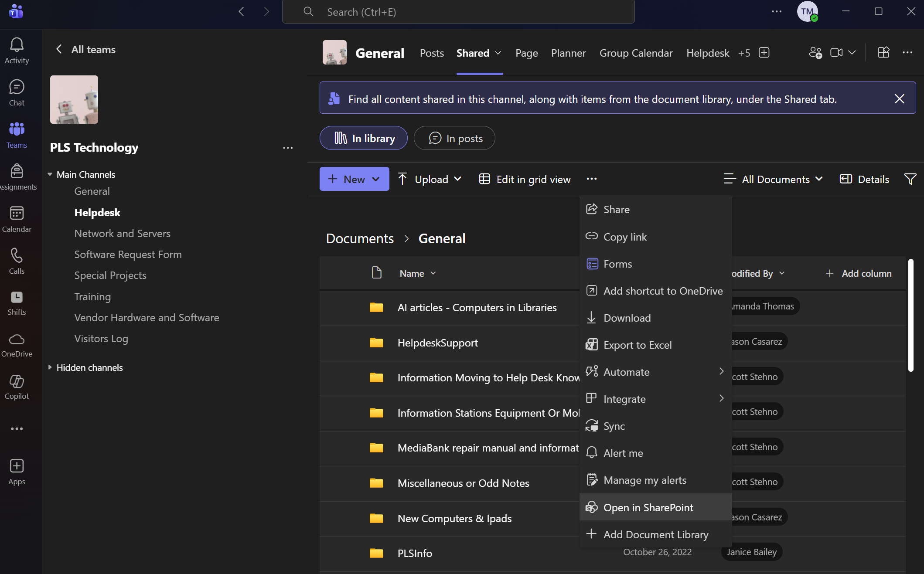The height and width of the screenshot is (574, 924).
Task: Switch to the Planner tab
Action: pos(568,53)
